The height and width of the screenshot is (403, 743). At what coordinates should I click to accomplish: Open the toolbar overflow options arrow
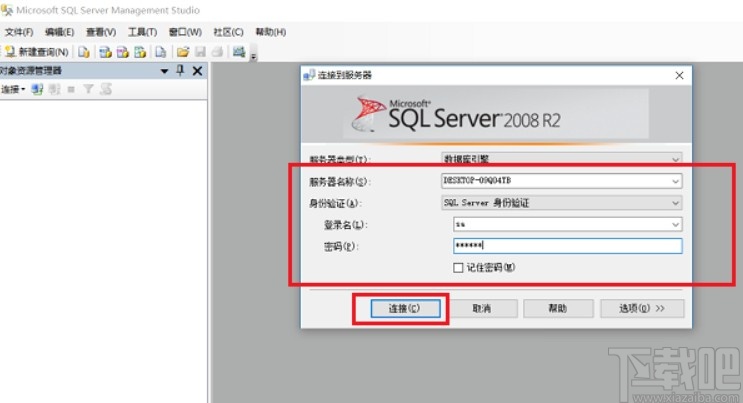pyautogui.click(x=254, y=56)
